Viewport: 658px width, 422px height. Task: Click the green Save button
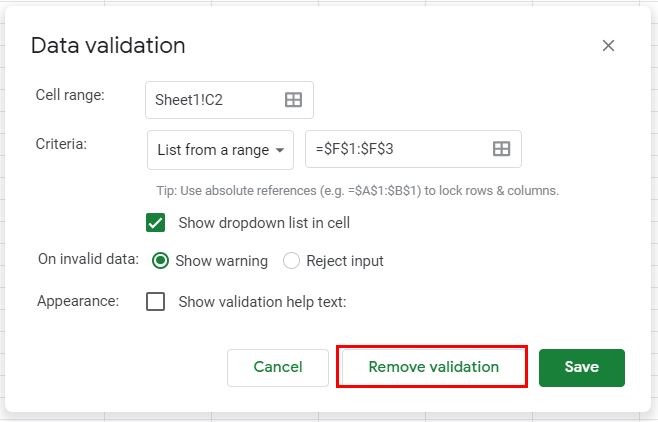(x=581, y=367)
